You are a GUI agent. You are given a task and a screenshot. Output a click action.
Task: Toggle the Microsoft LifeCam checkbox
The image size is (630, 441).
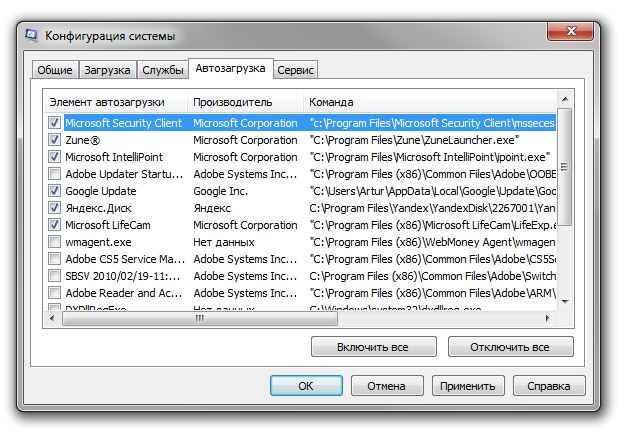[x=54, y=225]
